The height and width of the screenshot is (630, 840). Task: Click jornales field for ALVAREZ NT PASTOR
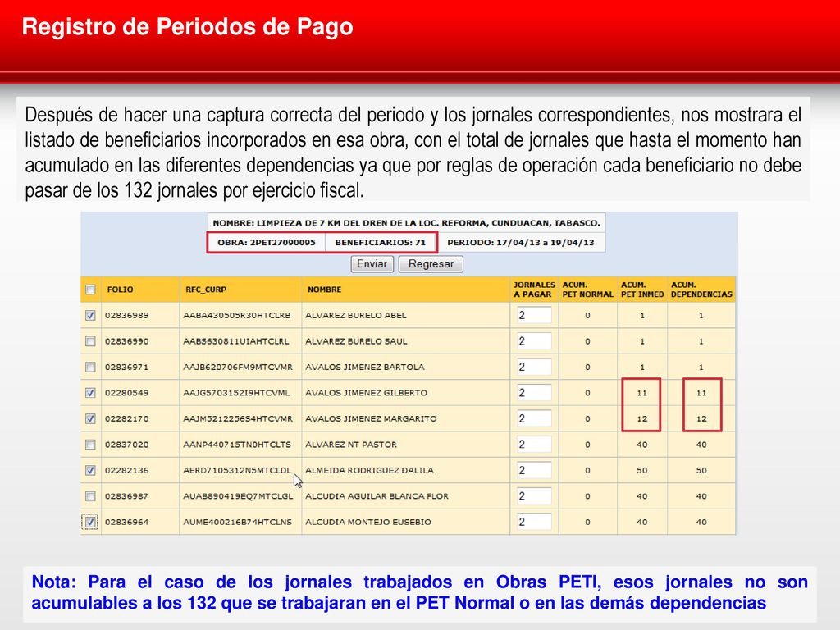pos(534,444)
